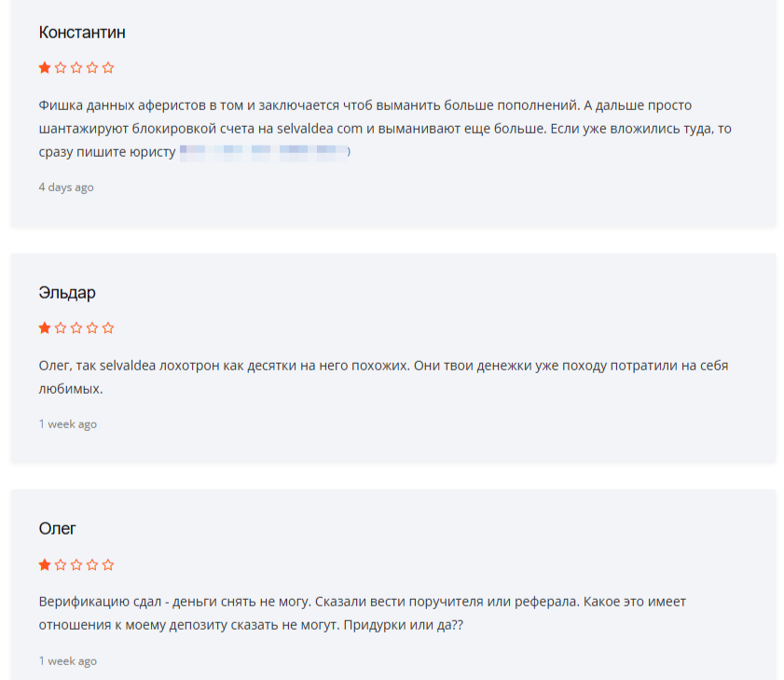The width and height of the screenshot is (784, 680).
Task: Click the "4 days ago" timestamp
Action: pos(66,187)
